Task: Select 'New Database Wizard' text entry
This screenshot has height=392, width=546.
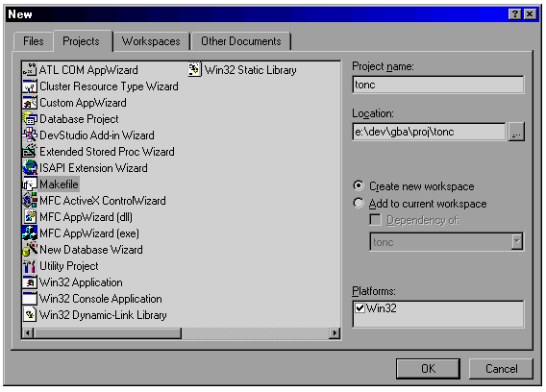Action: pos(91,250)
